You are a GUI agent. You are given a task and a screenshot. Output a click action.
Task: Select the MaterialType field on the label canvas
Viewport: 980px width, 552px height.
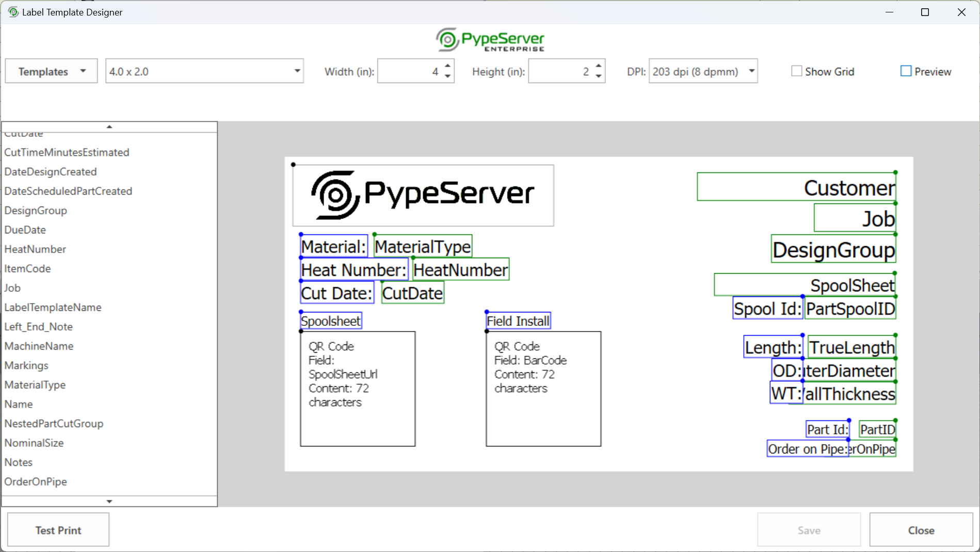point(423,246)
